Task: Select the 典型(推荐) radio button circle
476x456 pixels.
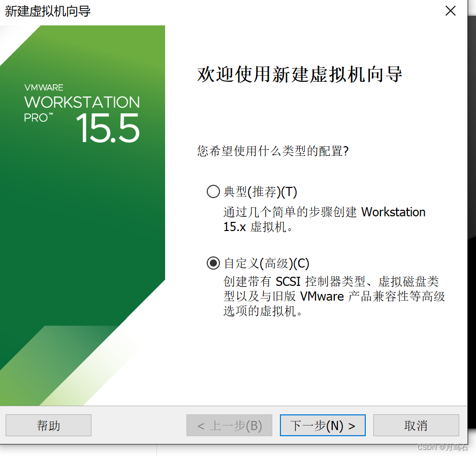Action: [x=213, y=191]
